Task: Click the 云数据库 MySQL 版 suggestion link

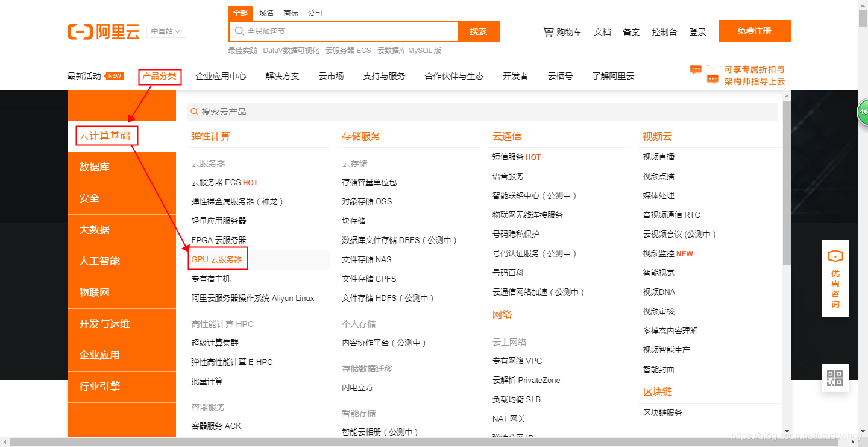Action: (x=409, y=51)
